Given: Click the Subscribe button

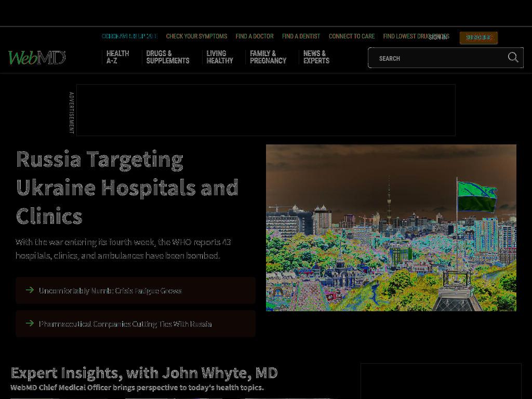Looking at the screenshot, I should tap(478, 37).
